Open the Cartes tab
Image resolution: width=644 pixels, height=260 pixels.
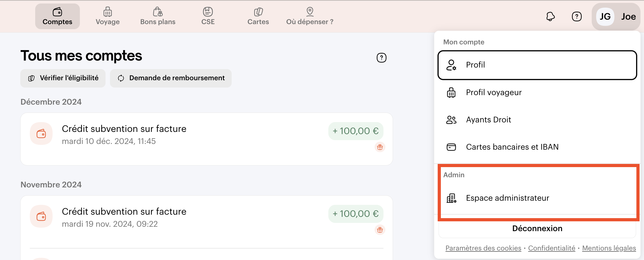click(x=258, y=16)
